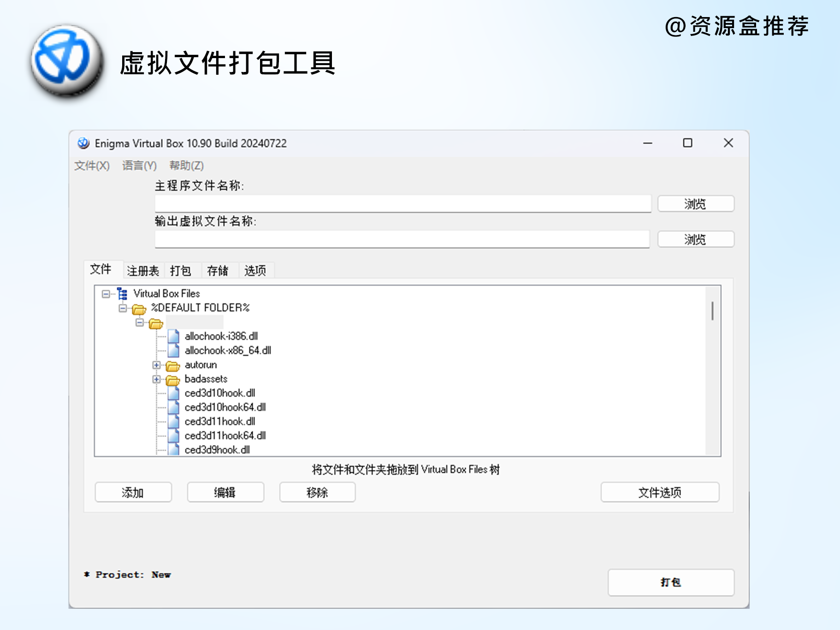Switch to the 打包 tab
Viewport: 840px width, 630px height.
[180, 271]
